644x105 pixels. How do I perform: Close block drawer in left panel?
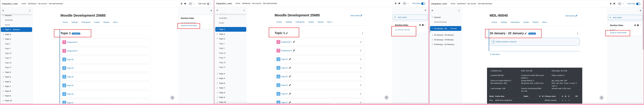pos(211,11)
